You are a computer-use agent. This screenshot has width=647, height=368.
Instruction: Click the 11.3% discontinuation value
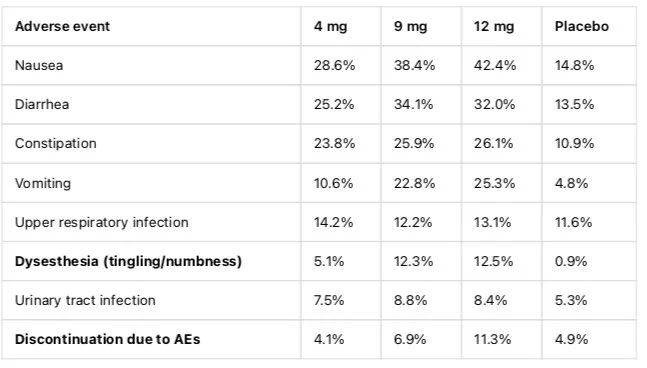pos(492,339)
